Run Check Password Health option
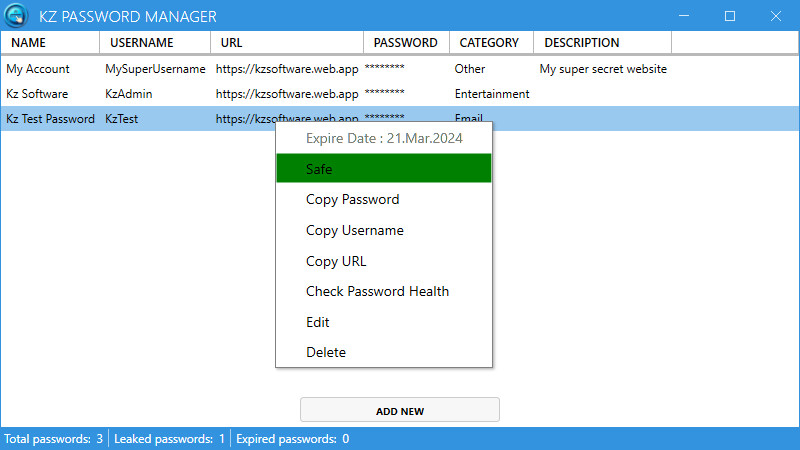The height and width of the screenshot is (450, 800). [377, 292]
